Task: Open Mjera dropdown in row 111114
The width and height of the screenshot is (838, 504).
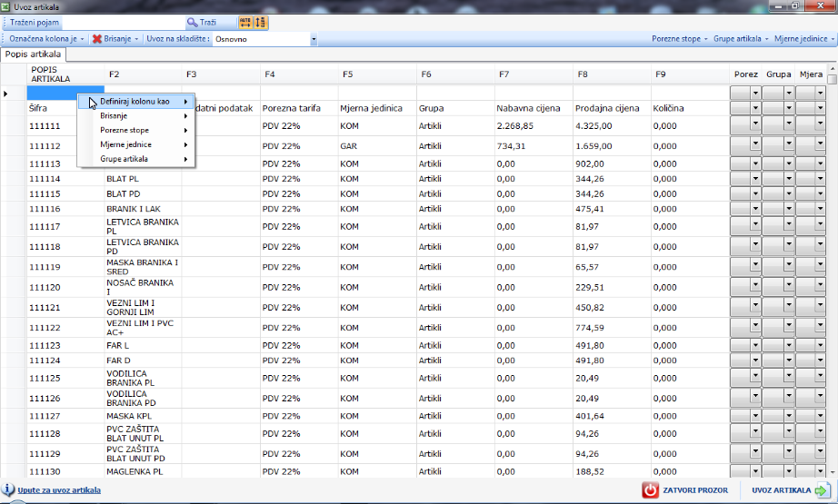Action: click(x=821, y=178)
